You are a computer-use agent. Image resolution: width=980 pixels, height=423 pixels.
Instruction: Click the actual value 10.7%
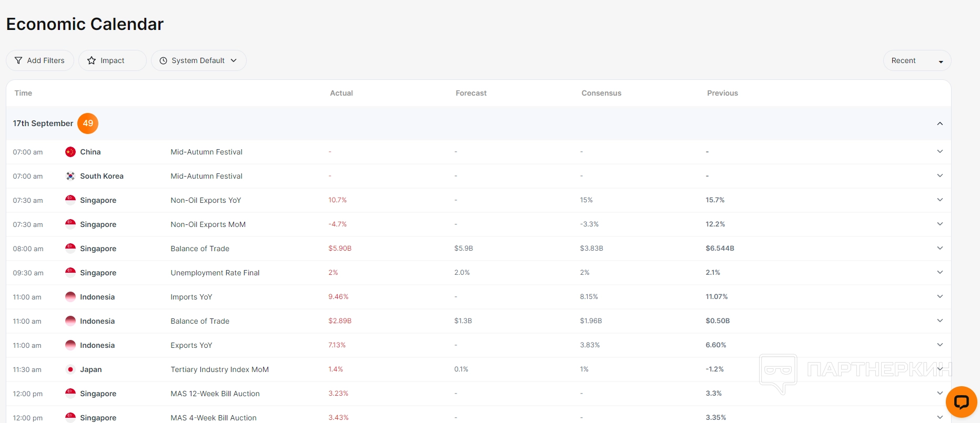(338, 200)
